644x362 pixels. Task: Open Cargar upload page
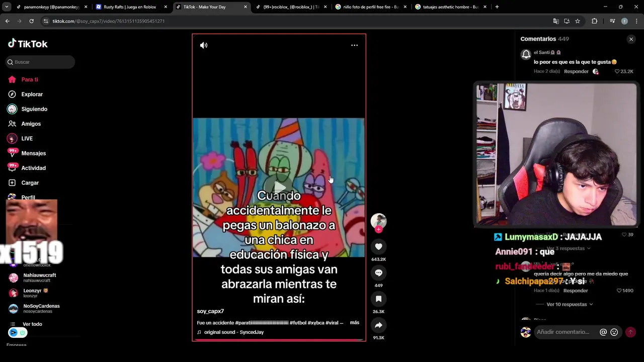tap(30, 183)
